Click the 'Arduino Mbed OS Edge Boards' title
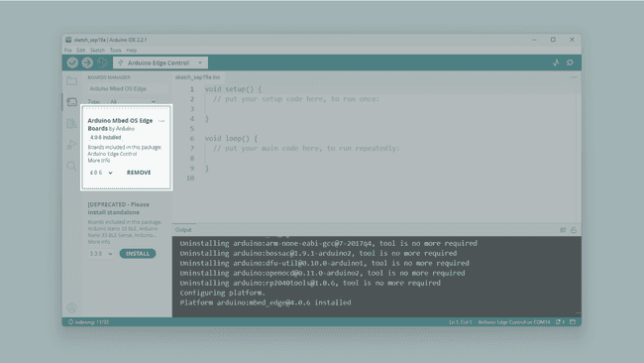The height and width of the screenshot is (363, 644). 120,124
